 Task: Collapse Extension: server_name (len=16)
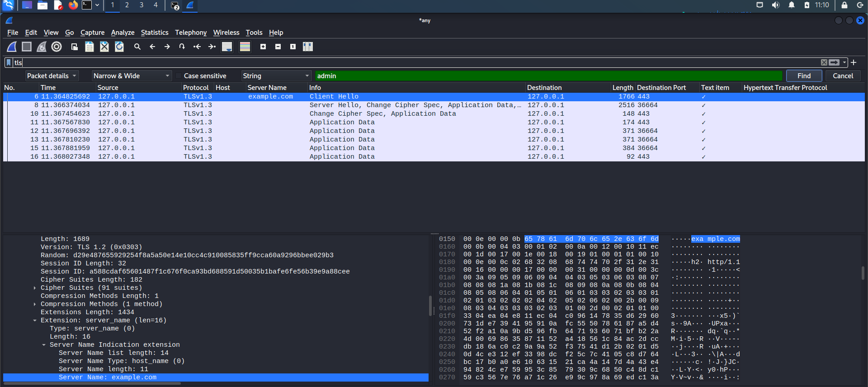tap(35, 321)
